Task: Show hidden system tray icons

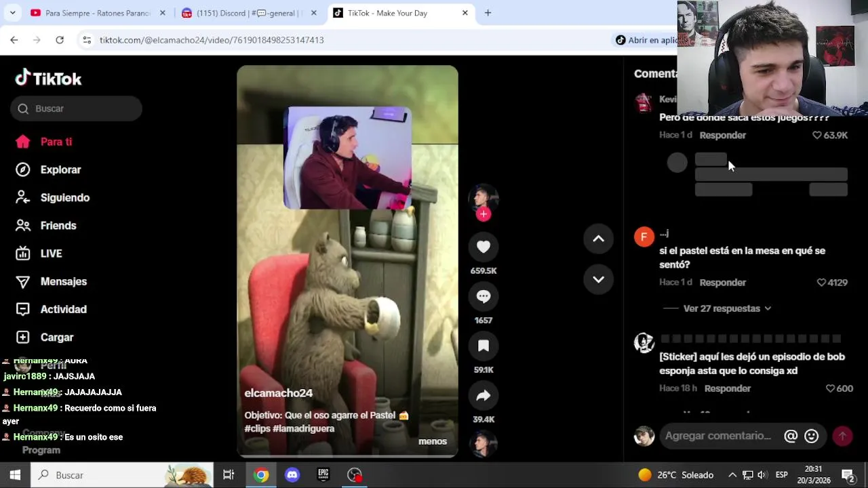Action: (x=732, y=475)
